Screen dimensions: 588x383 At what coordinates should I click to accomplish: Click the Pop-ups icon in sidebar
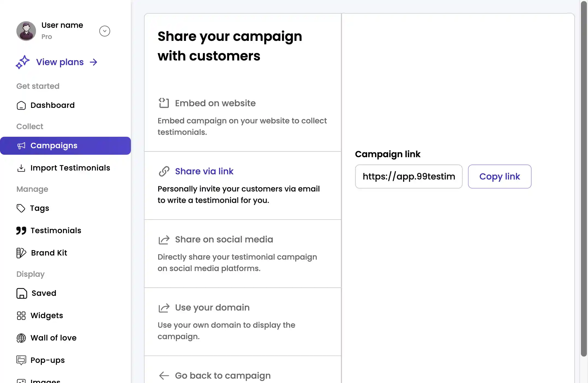21,360
